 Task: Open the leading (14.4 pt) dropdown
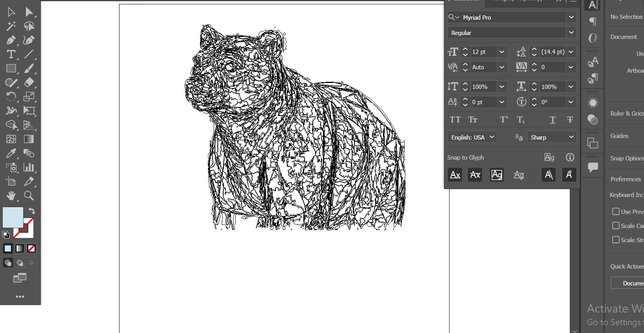point(571,52)
